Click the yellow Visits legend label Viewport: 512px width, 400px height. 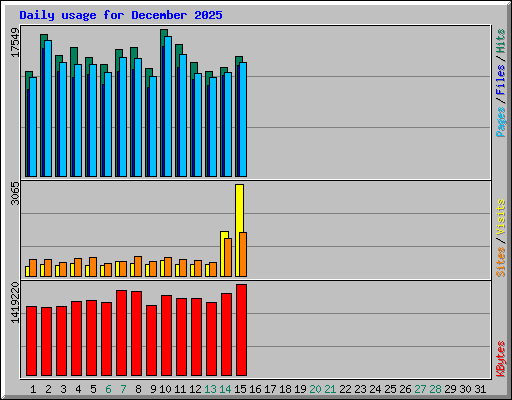pos(501,217)
